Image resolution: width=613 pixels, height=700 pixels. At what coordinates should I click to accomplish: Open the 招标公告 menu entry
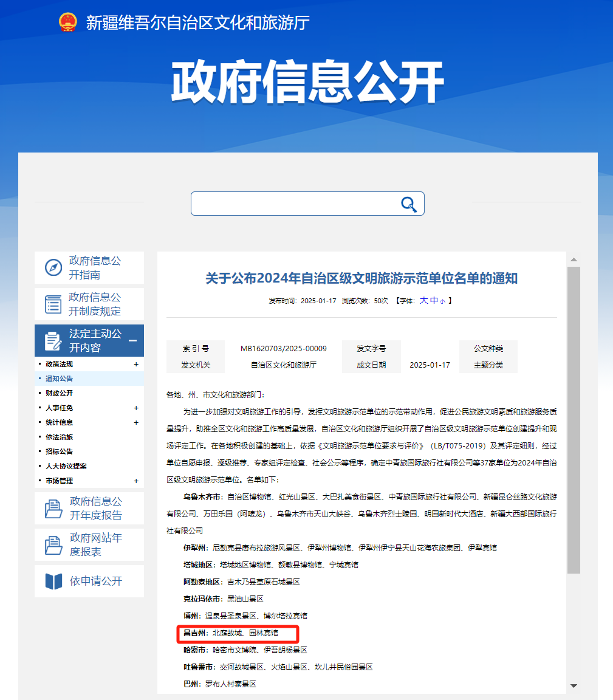point(61,451)
